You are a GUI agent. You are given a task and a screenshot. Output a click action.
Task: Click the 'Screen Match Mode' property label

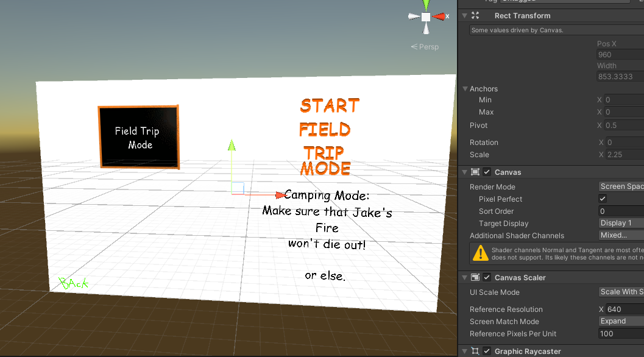pos(504,322)
